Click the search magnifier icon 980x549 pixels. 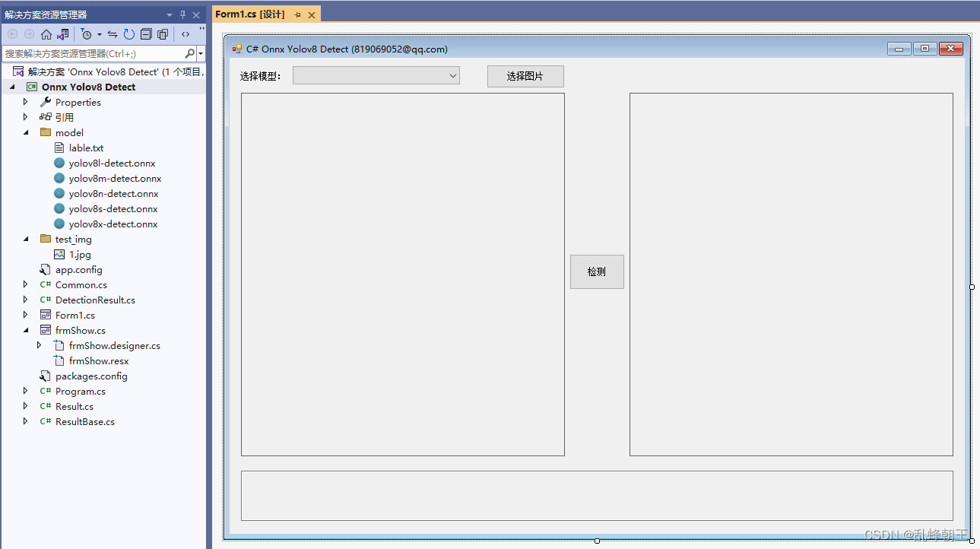[190, 54]
